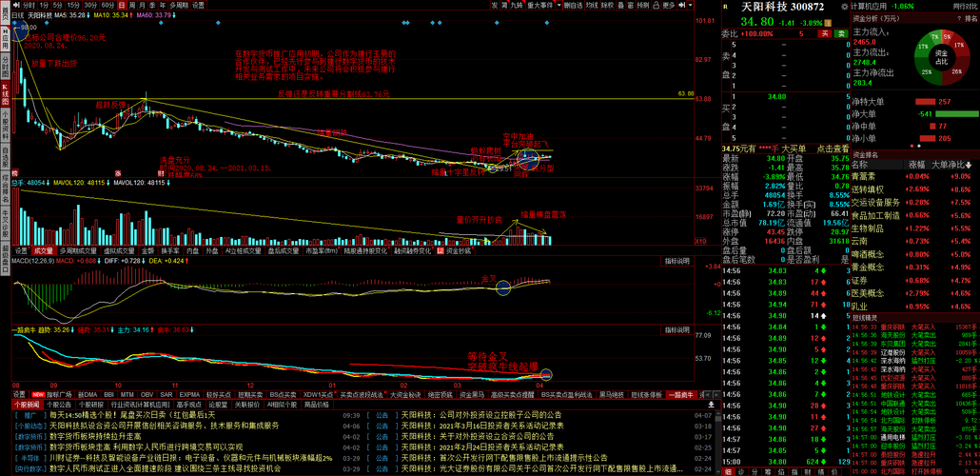The image size is (980, 476).
Task: Expand 更多 toolbar options
Action: 669,5
